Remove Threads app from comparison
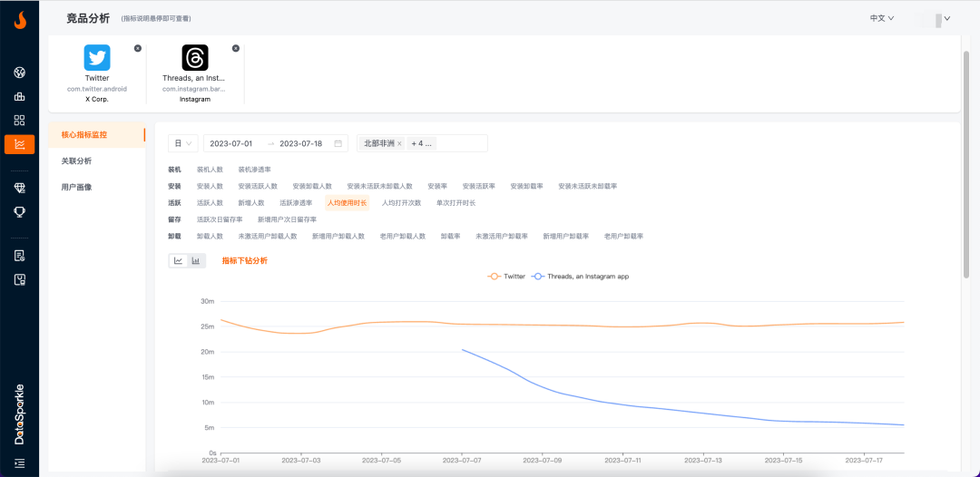This screenshot has width=980, height=477. (235, 48)
